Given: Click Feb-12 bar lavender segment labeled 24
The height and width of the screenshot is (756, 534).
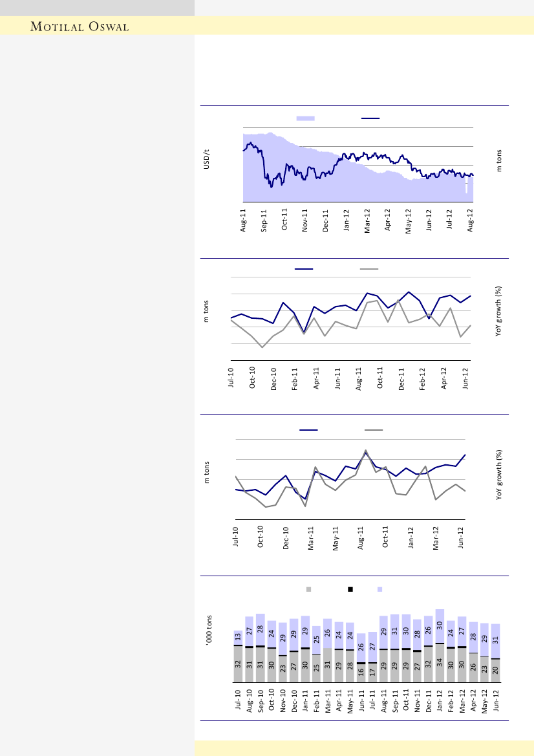Looking at the screenshot, I should pyautogui.click(x=451, y=633).
